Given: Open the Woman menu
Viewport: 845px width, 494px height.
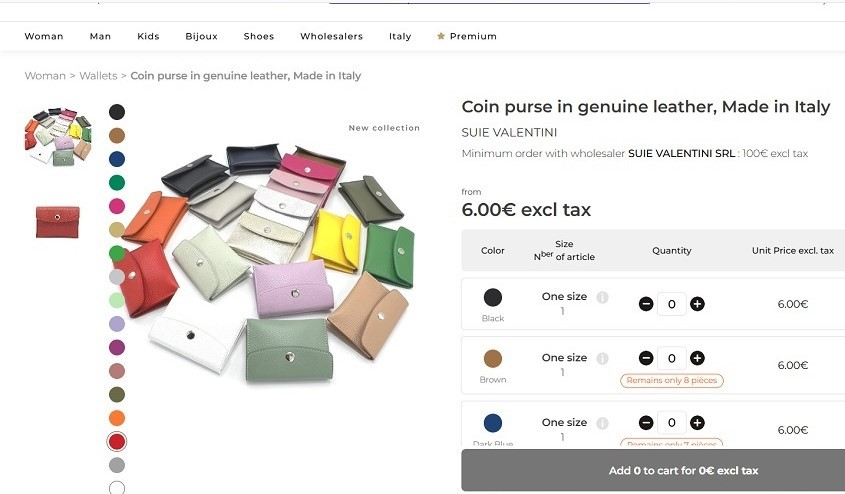Looking at the screenshot, I should (x=44, y=36).
